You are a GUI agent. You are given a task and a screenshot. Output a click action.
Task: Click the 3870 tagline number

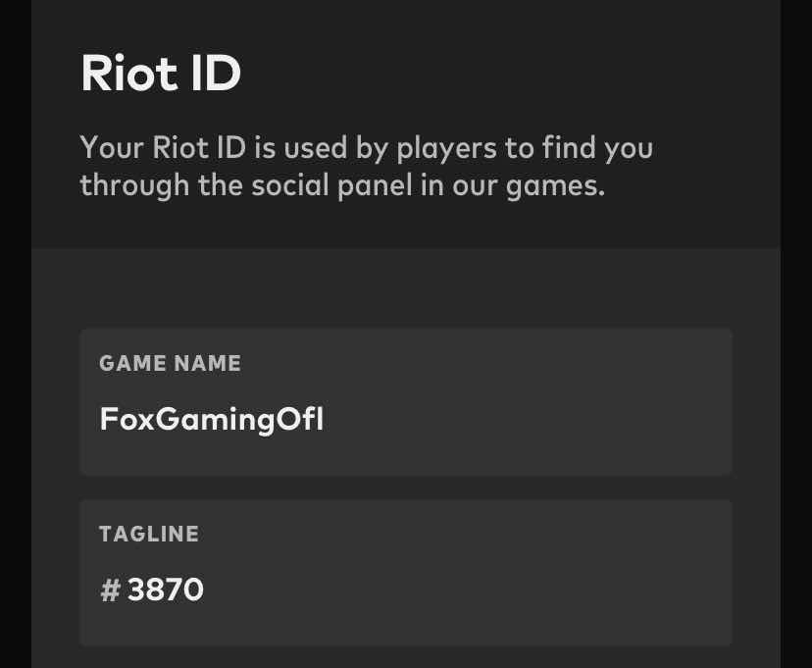click(166, 590)
